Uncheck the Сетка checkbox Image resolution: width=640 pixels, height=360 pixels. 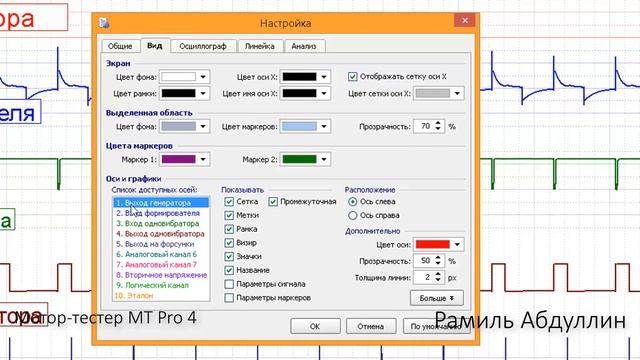coord(229,202)
